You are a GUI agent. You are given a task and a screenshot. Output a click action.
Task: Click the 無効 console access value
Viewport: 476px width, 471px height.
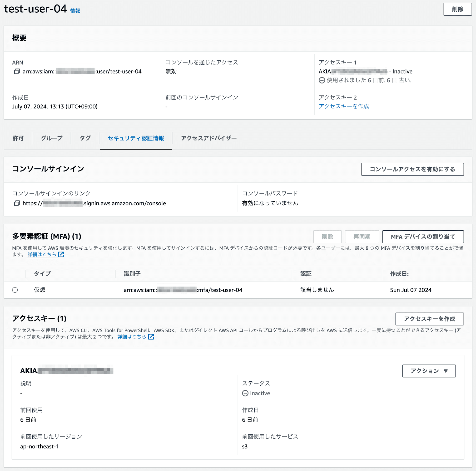click(x=171, y=71)
